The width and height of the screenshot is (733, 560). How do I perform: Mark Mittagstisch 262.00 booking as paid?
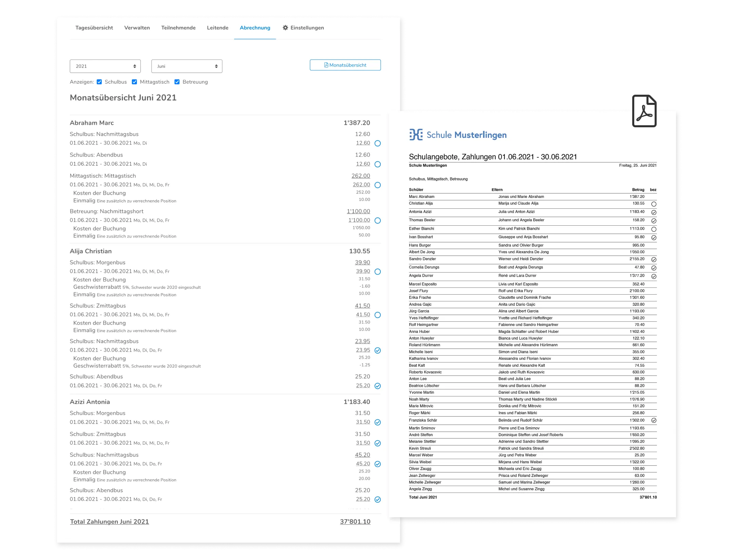[x=377, y=185]
